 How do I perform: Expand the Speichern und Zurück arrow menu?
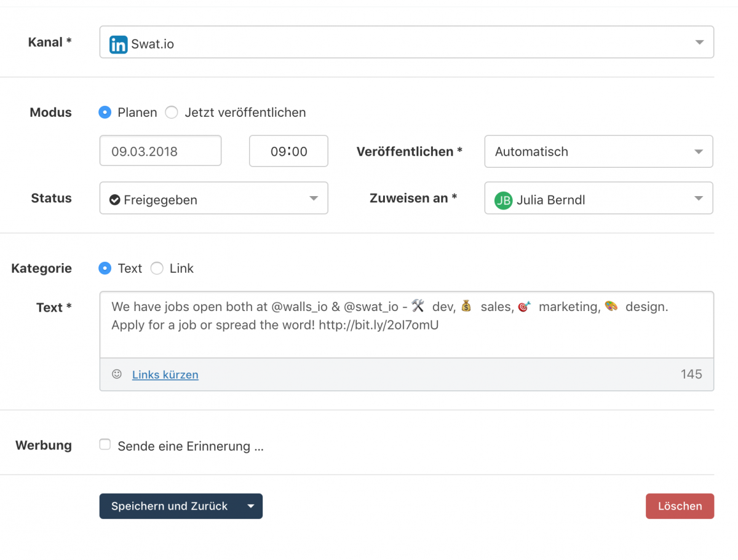250,506
